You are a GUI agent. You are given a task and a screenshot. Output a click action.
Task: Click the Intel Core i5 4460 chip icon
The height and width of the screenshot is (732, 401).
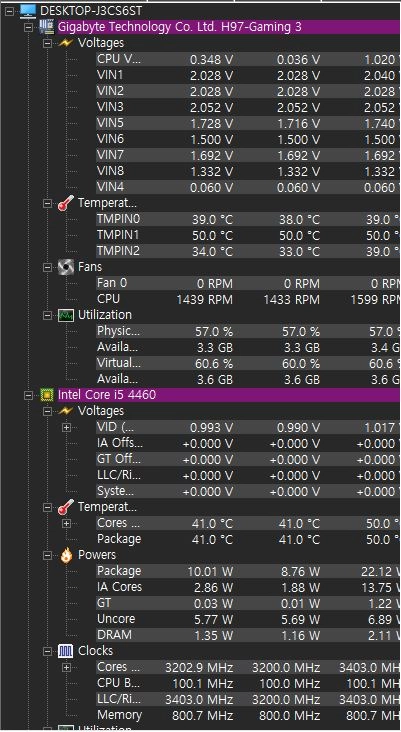[x=46, y=395]
